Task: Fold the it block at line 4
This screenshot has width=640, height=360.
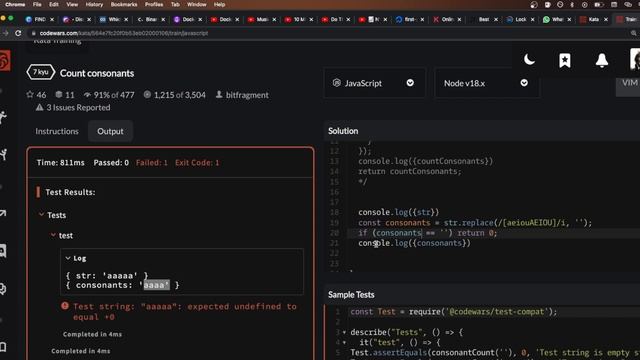Action: [x=344, y=342]
